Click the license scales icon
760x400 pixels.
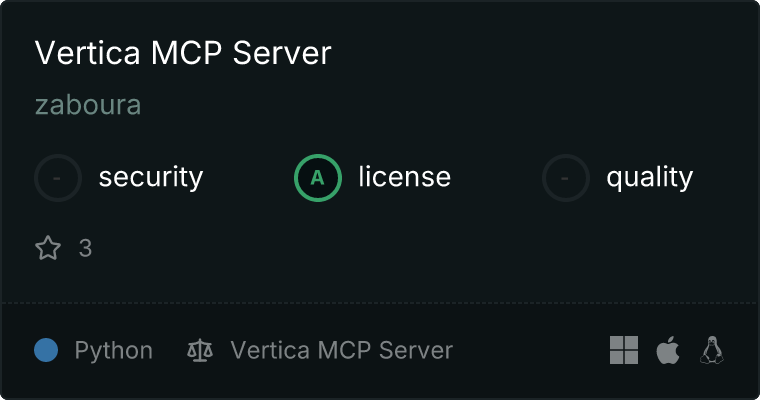coord(200,350)
